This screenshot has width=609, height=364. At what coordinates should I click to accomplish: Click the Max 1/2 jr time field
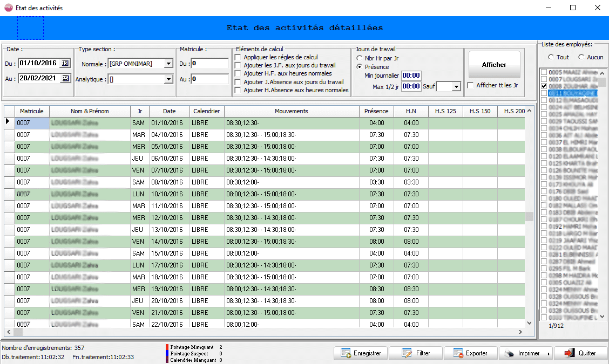click(x=411, y=86)
